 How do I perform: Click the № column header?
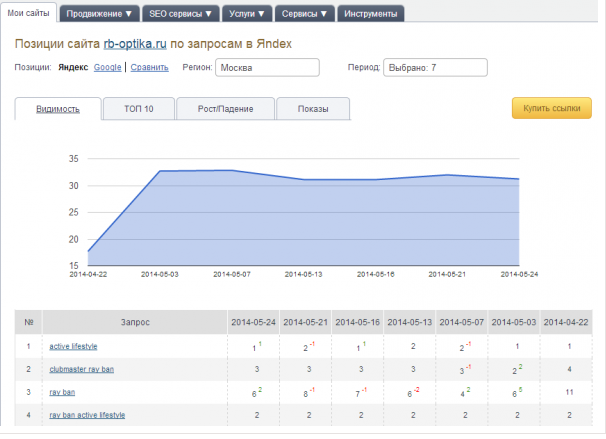[29, 322]
